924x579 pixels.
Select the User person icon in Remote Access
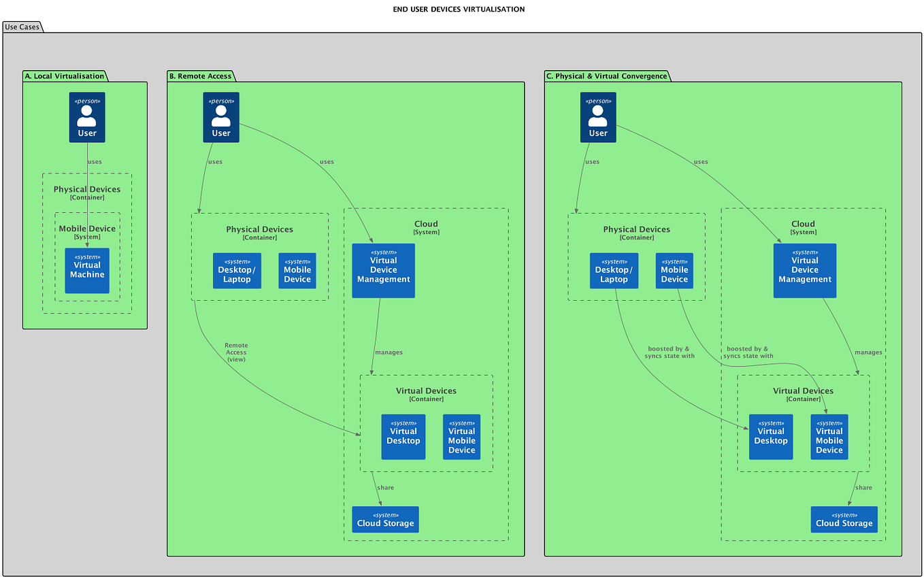click(x=220, y=117)
